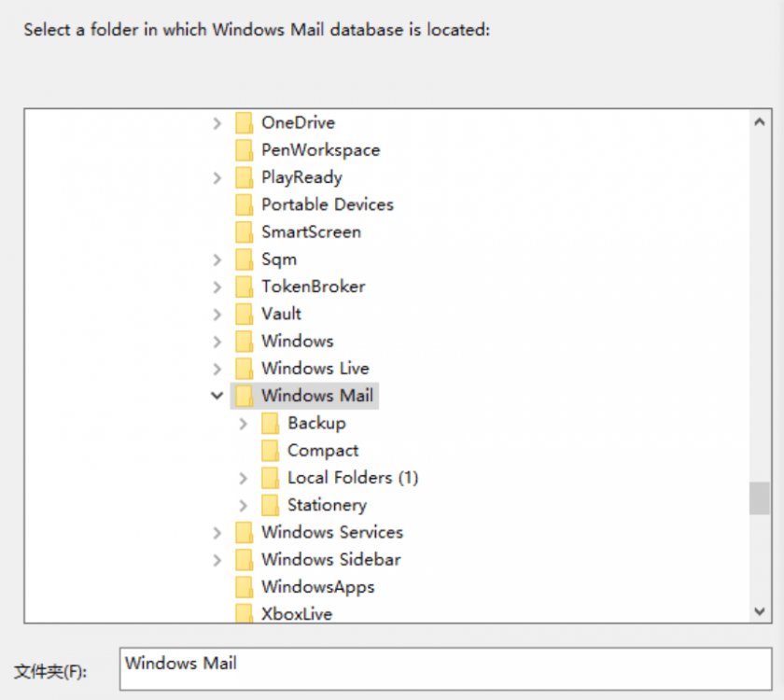The height and width of the screenshot is (700, 784).
Task: Click the Windows Sidebar folder icon
Action: [x=244, y=559]
